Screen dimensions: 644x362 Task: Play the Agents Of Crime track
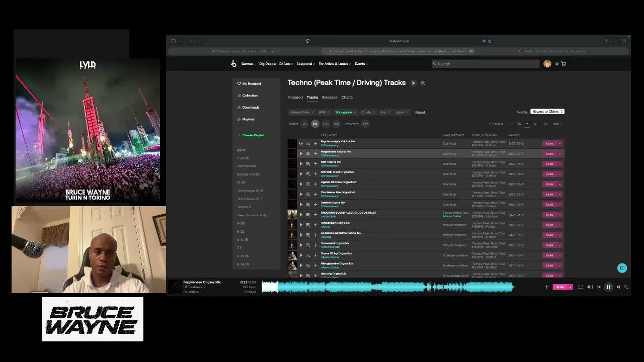301,184
